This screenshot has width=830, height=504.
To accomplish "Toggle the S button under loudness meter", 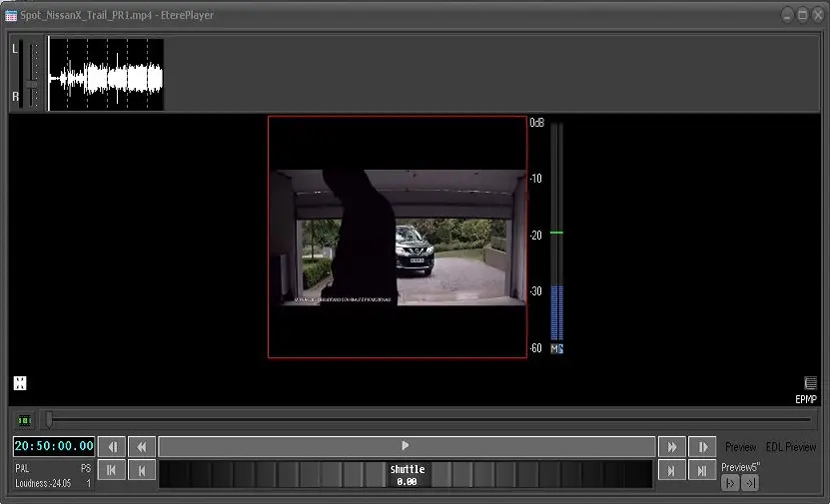I will pyautogui.click(x=561, y=348).
